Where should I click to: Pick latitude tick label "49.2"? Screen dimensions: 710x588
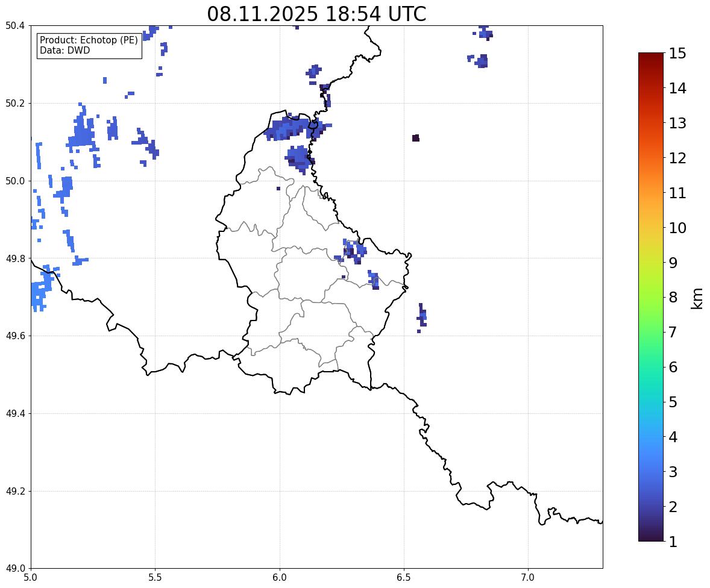[x=15, y=491]
